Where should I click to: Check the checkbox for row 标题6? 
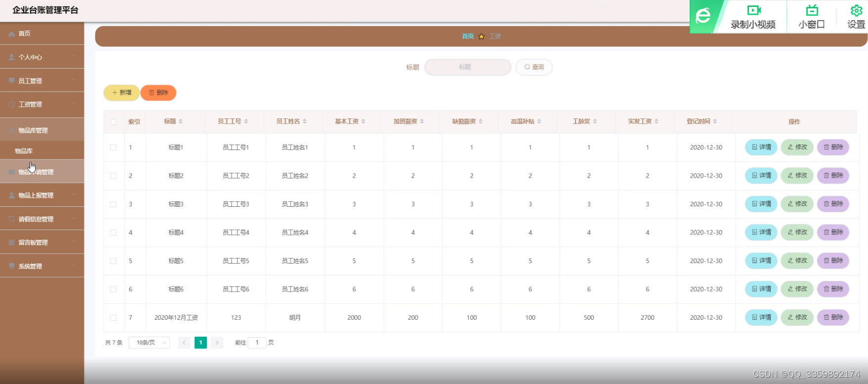(114, 289)
